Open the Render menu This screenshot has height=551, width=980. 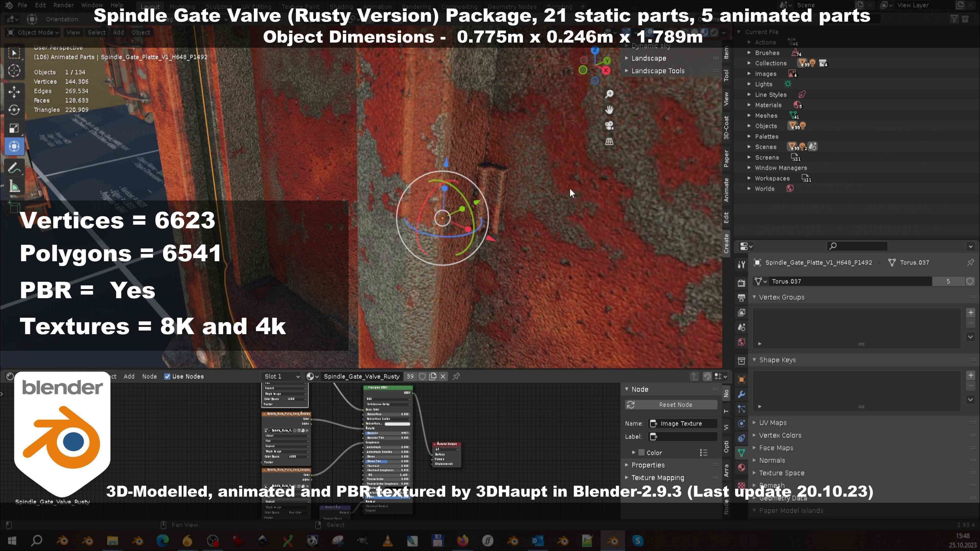(x=64, y=5)
